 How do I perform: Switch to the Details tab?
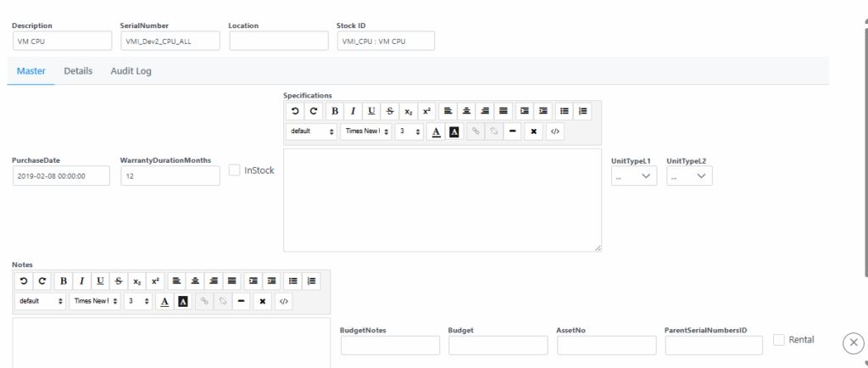point(78,71)
